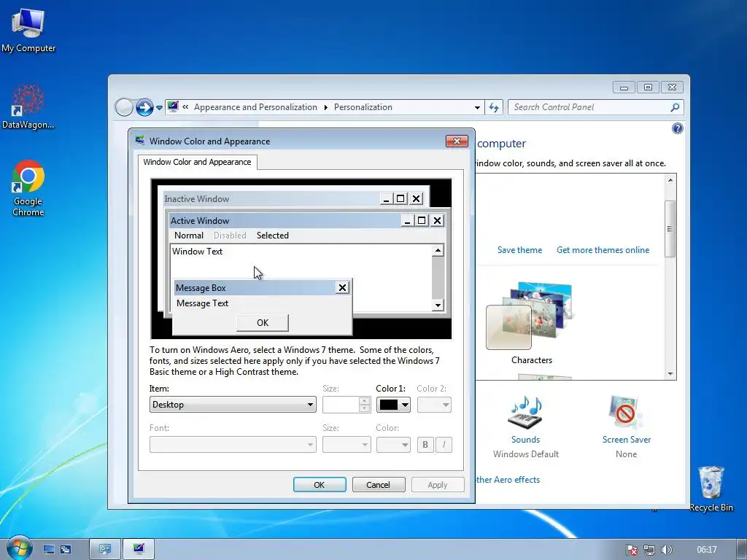This screenshot has height=560, width=747.
Task: Launch Google Chrome from the desktop
Action: tap(28, 188)
